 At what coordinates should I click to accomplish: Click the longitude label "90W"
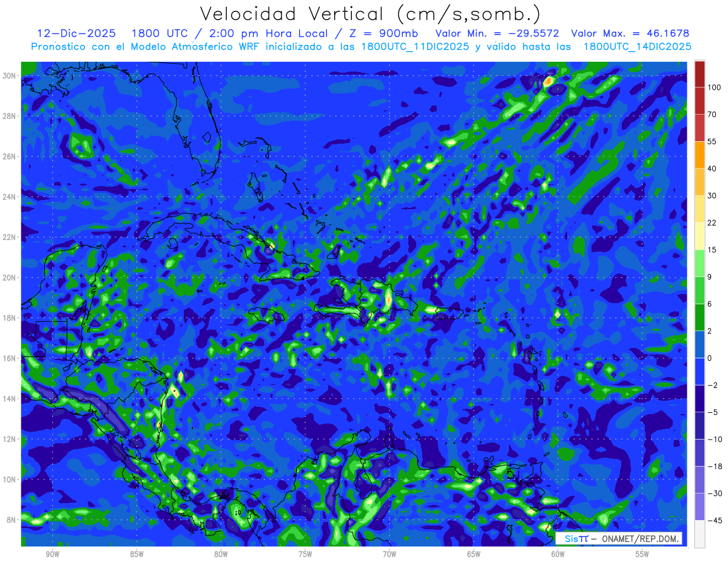click(x=52, y=554)
